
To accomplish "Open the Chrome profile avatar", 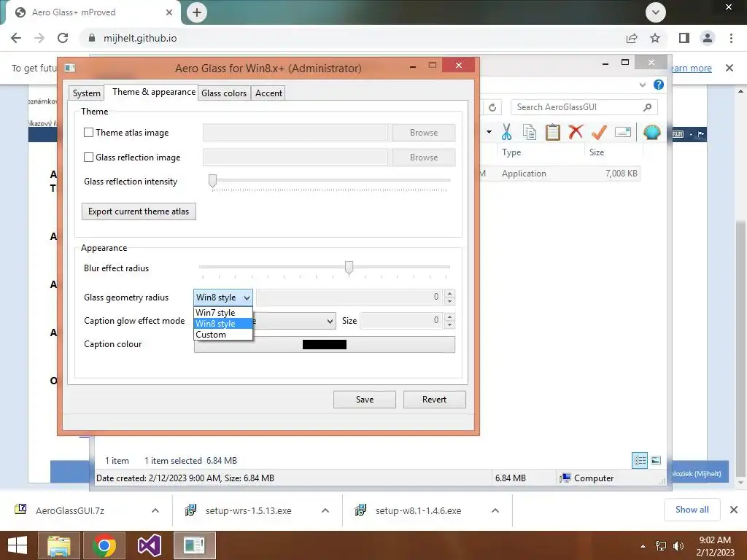I will 708,38.
